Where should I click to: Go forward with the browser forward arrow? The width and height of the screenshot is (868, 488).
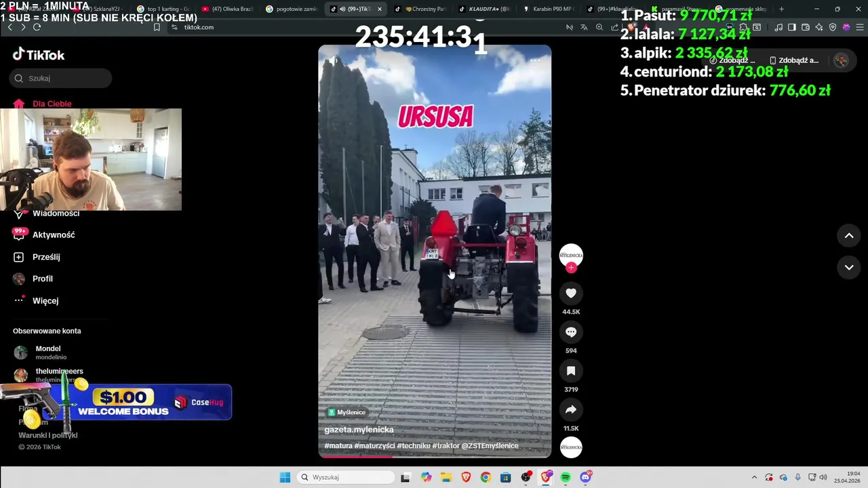(x=23, y=27)
